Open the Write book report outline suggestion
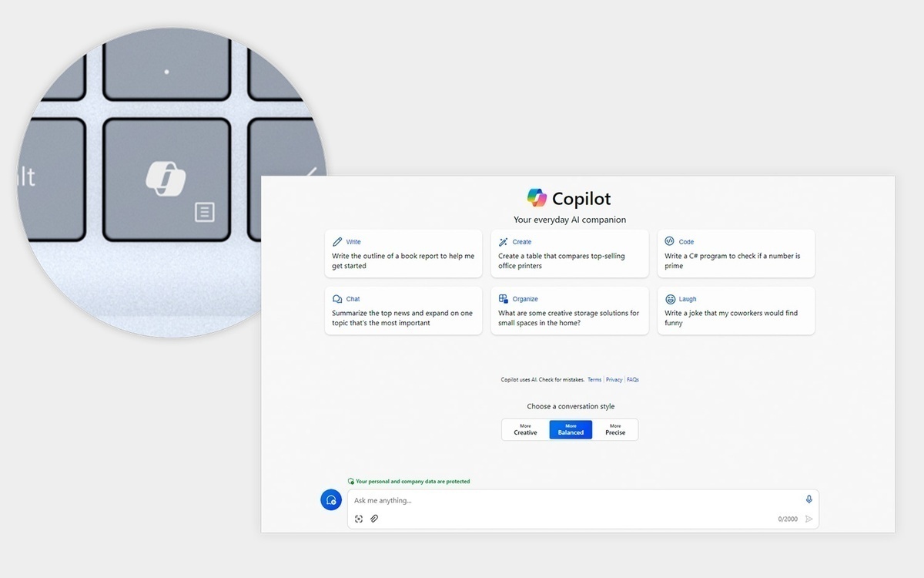The height and width of the screenshot is (578, 924). click(x=403, y=254)
